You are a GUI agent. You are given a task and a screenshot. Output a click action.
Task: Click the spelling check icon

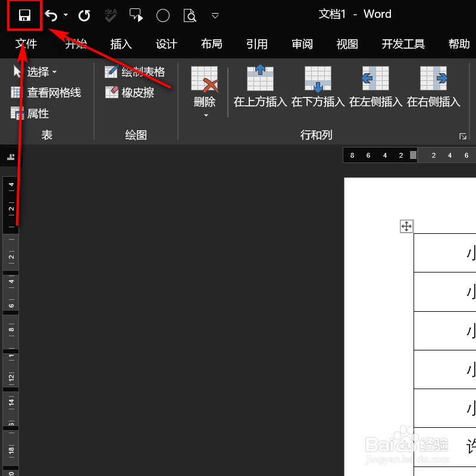[x=111, y=15]
